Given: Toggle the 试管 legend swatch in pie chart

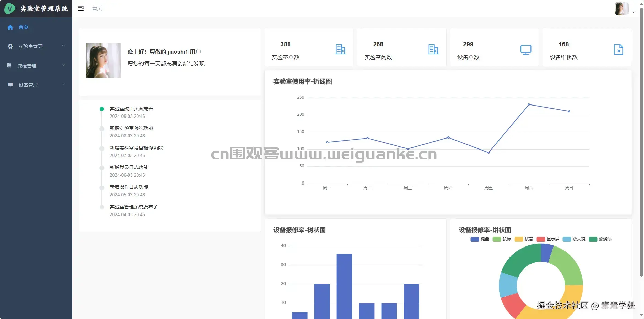Looking at the screenshot, I should pyautogui.click(x=519, y=239).
